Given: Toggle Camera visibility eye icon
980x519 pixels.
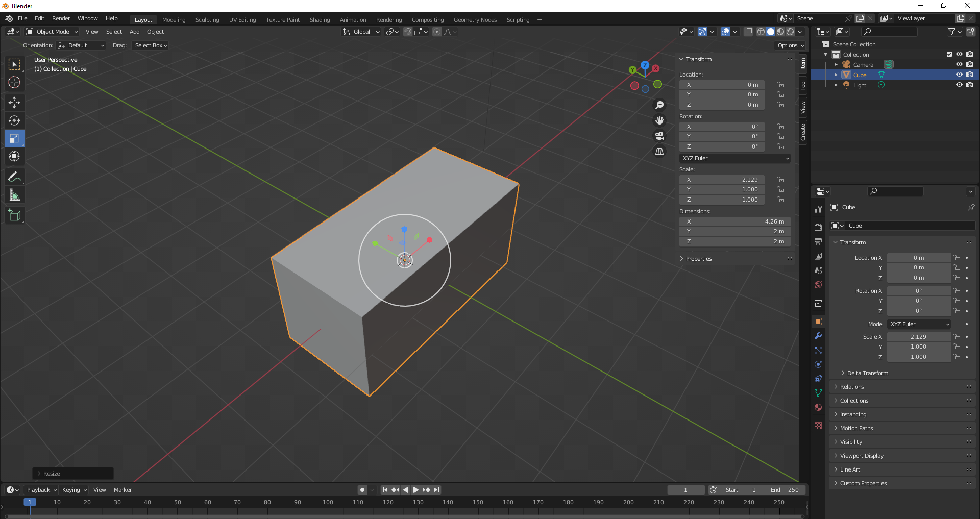Looking at the screenshot, I should (x=959, y=64).
